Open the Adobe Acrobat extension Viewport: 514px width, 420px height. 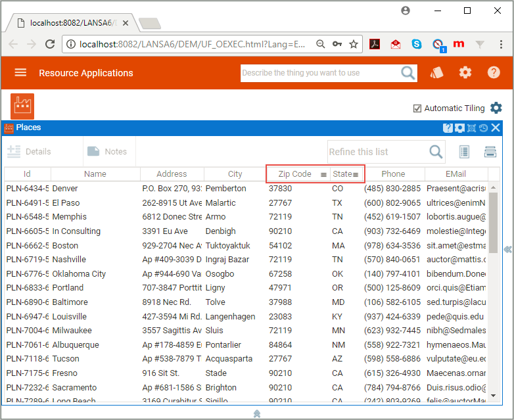tap(375, 44)
